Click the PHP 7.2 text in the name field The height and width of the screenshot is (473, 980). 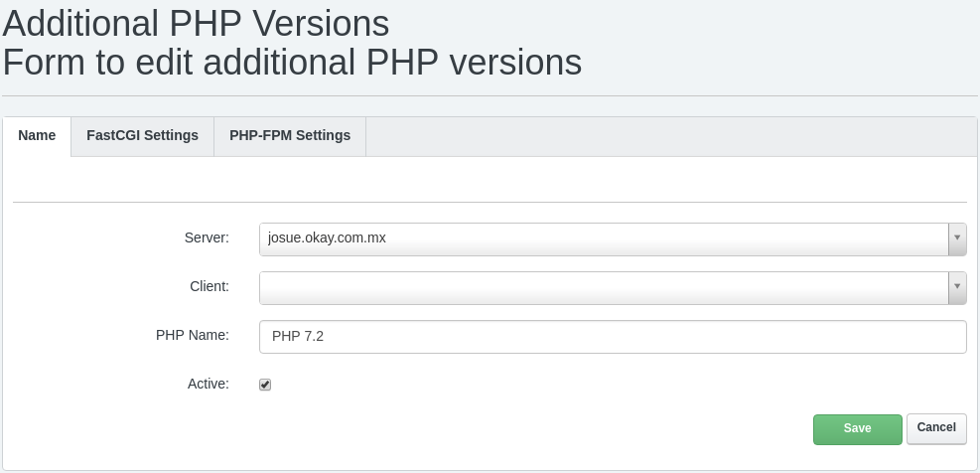(x=298, y=337)
